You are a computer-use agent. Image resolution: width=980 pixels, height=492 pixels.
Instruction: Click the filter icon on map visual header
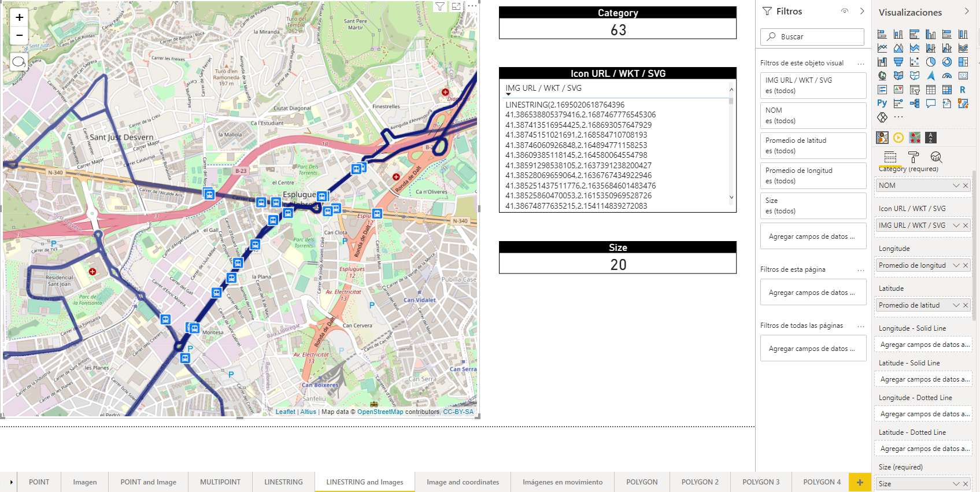point(440,6)
